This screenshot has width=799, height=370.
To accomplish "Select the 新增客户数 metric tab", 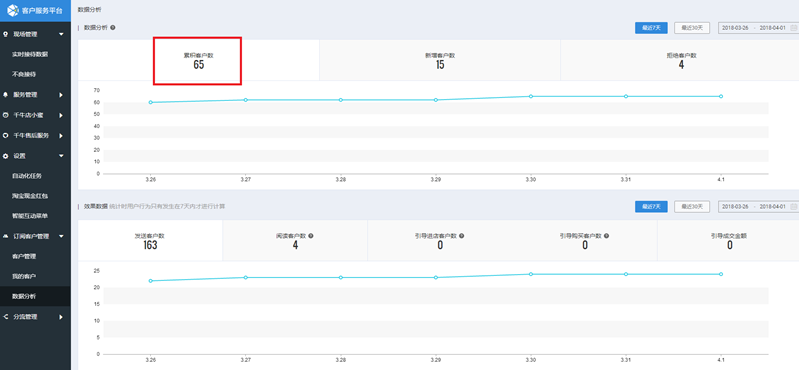I will click(440, 60).
